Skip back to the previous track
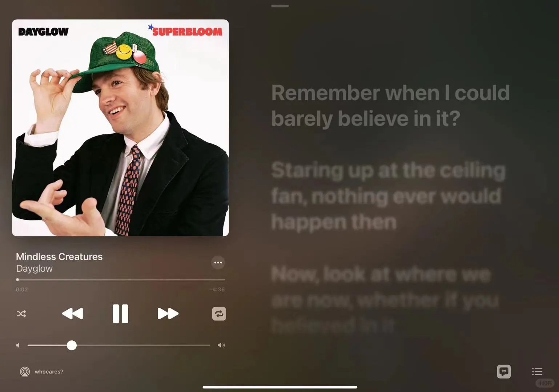 click(x=73, y=314)
